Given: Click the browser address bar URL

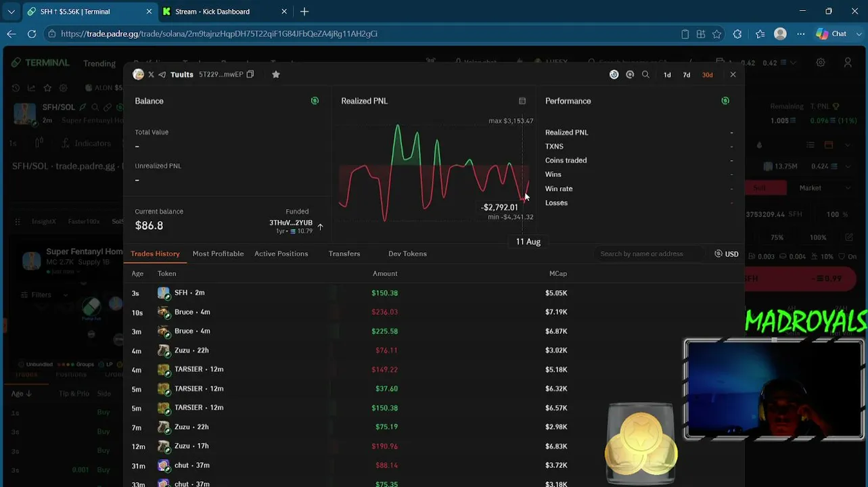Looking at the screenshot, I should coord(219,34).
